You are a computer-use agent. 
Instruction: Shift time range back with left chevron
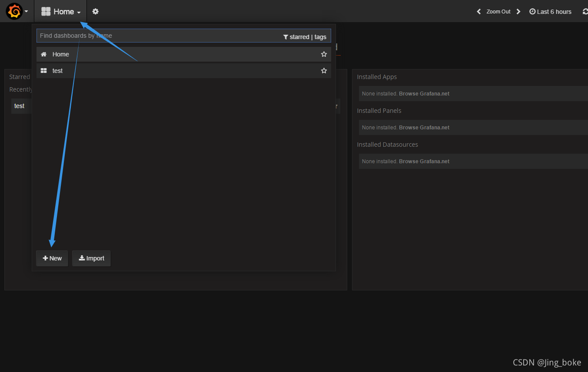pyautogui.click(x=479, y=12)
